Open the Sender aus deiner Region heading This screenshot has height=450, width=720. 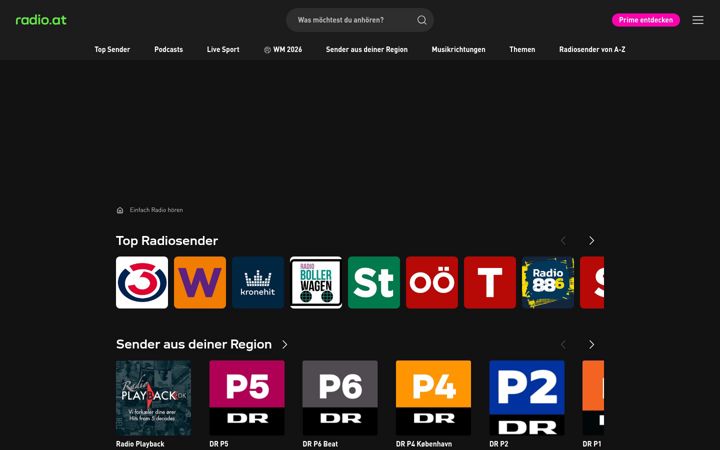(194, 344)
